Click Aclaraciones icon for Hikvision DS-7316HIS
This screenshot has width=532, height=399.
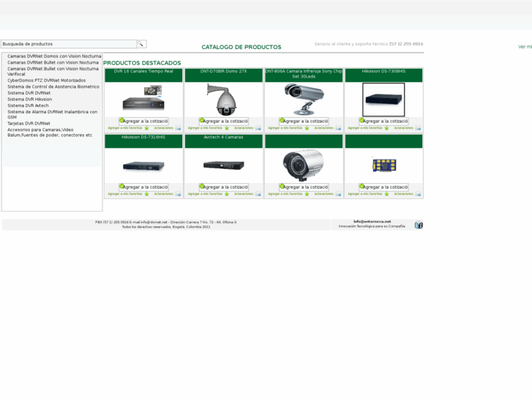178,194
